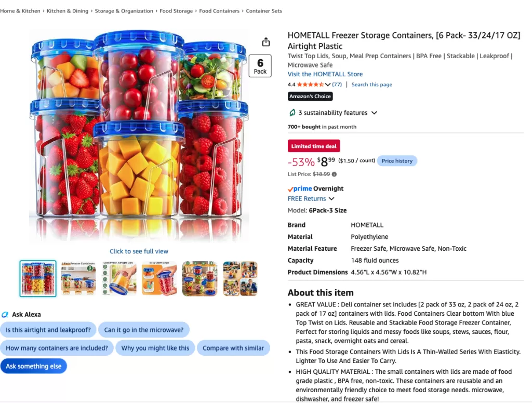532x403 pixels.
Task: Click the share icon beside the product image
Action: coord(266,42)
